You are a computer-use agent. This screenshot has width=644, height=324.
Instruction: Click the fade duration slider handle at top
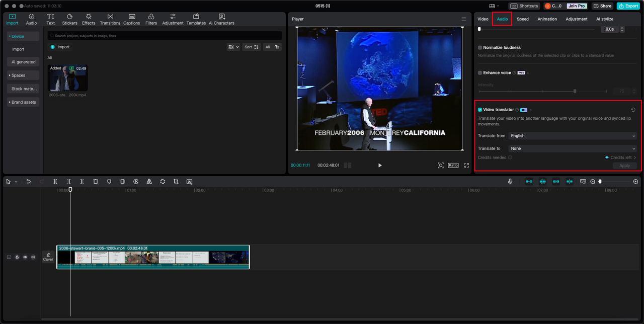(479, 29)
